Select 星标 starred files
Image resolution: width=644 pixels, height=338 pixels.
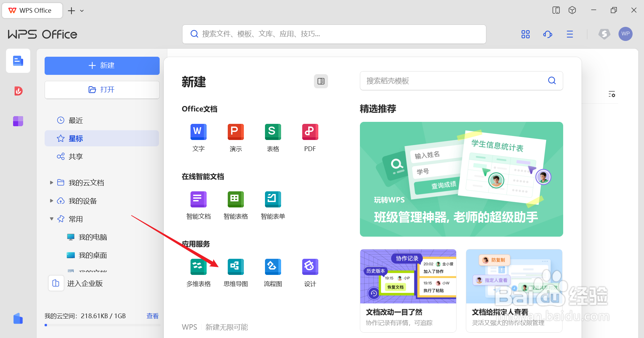pyautogui.click(x=102, y=138)
